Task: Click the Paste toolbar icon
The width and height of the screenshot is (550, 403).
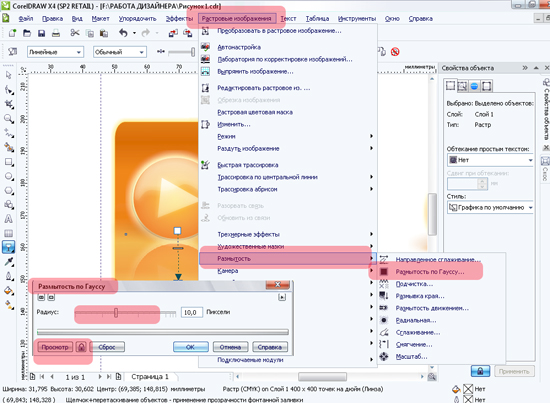Action: click(104, 33)
